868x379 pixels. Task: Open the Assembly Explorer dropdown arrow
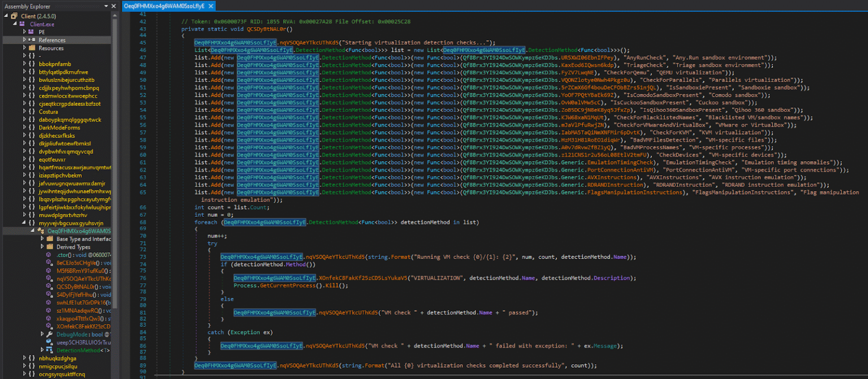point(106,6)
